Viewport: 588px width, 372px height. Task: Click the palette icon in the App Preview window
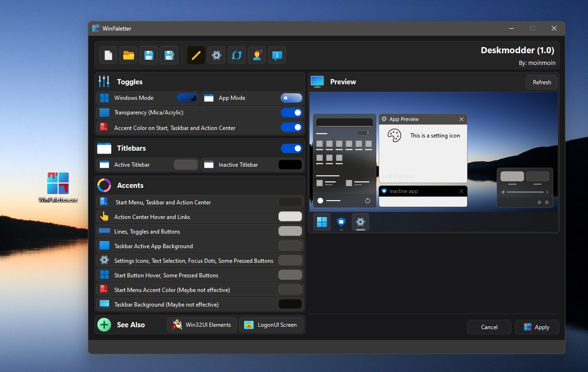click(394, 136)
